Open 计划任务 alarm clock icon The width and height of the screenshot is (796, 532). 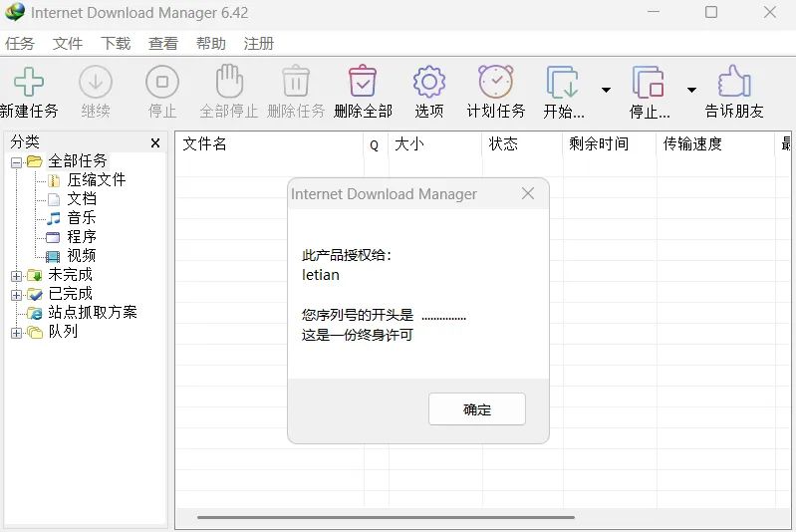click(x=496, y=82)
